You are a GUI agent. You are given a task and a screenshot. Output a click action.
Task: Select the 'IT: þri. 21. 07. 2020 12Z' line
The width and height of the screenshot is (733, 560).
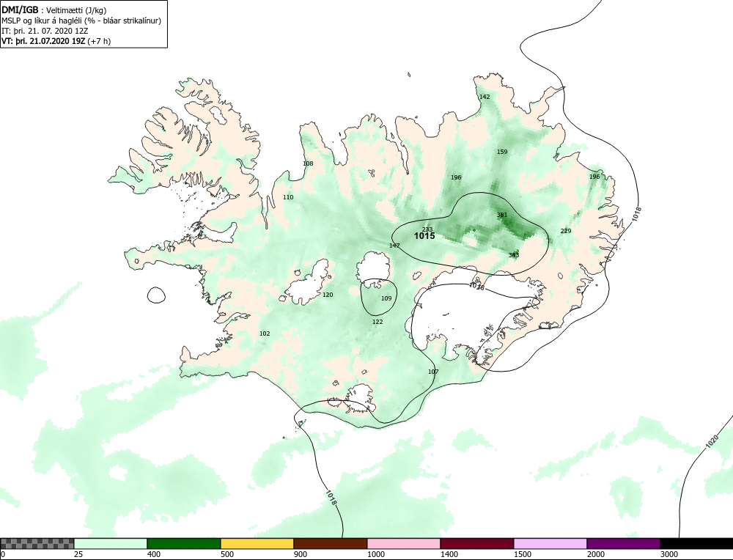pyautogui.click(x=45, y=31)
